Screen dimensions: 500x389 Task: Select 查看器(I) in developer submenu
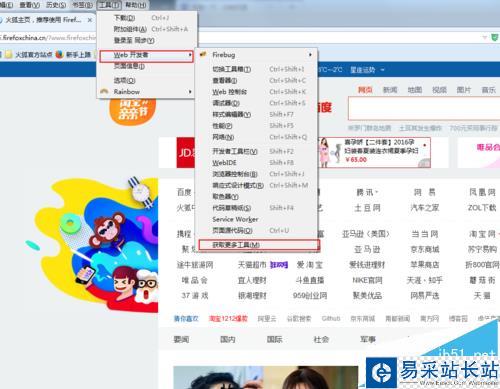(257, 80)
